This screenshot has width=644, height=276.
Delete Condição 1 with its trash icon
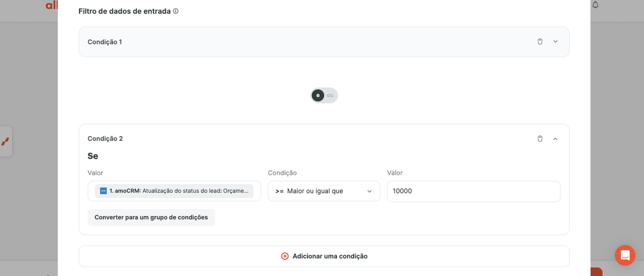point(540,42)
